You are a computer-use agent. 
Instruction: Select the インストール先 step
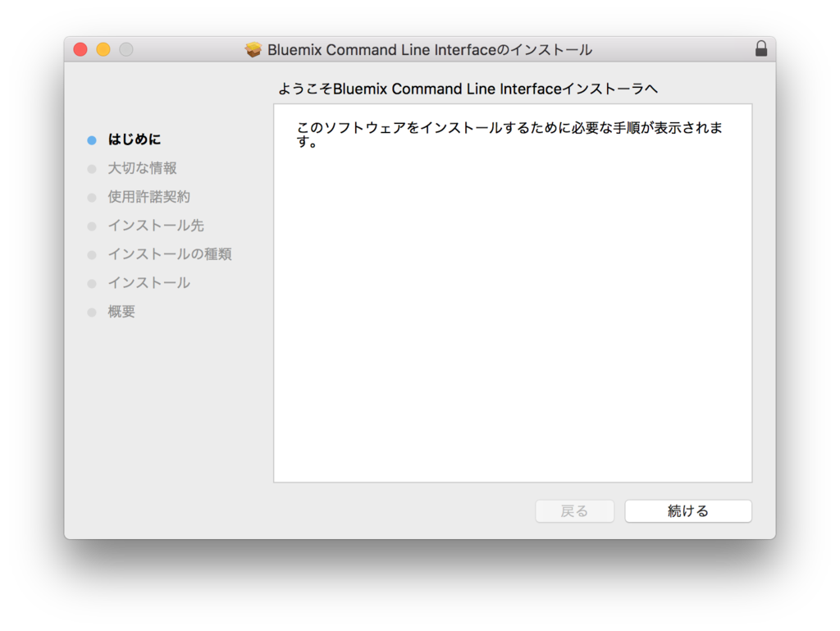[x=156, y=226]
